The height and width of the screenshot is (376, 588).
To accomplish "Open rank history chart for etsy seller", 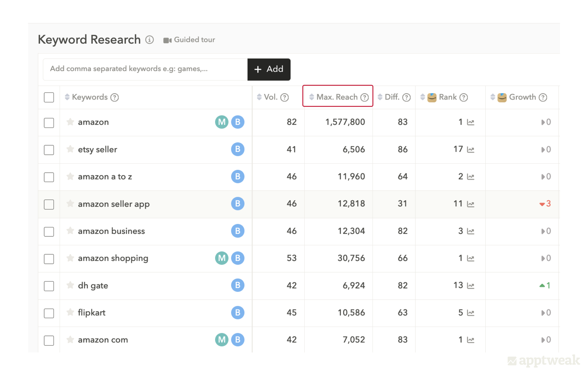I will [471, 150].
